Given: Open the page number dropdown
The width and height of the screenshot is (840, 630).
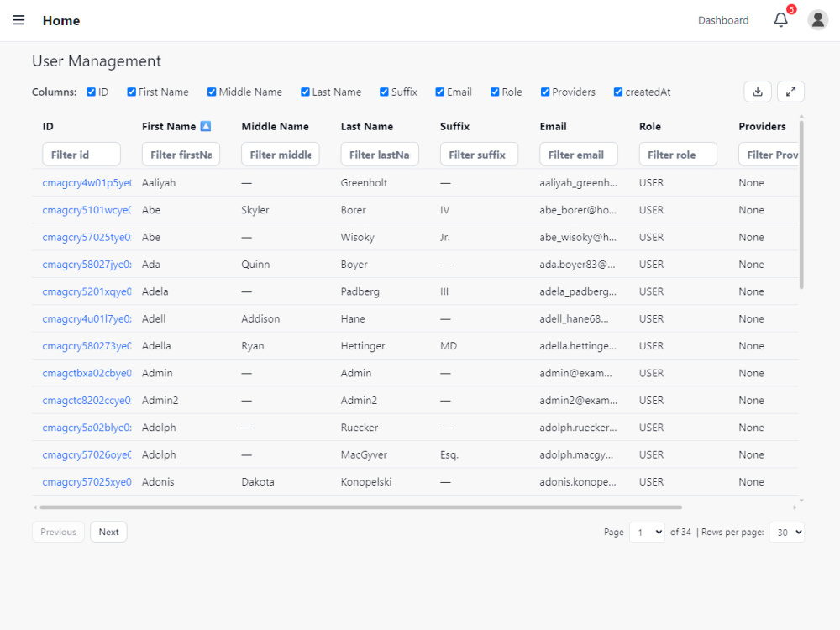Looking at the screenshot, I should pos(647,532).
